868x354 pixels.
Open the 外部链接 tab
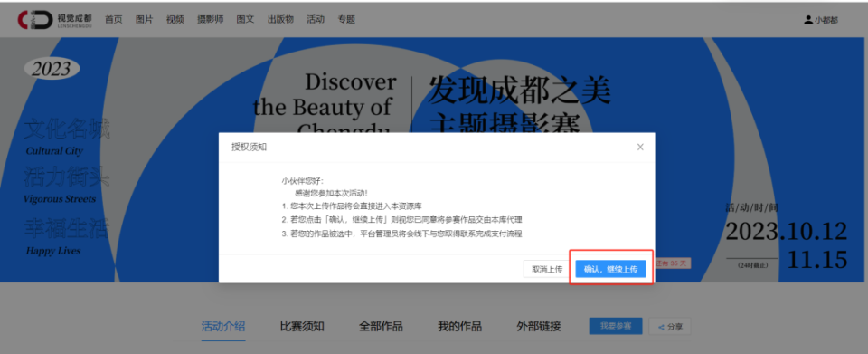tap(539, 326)
